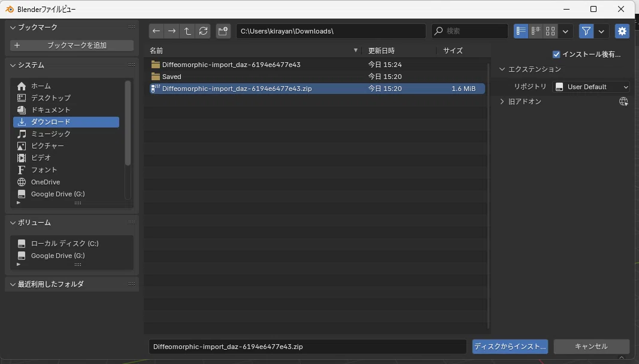Refresh the file list

click(203, 31)
